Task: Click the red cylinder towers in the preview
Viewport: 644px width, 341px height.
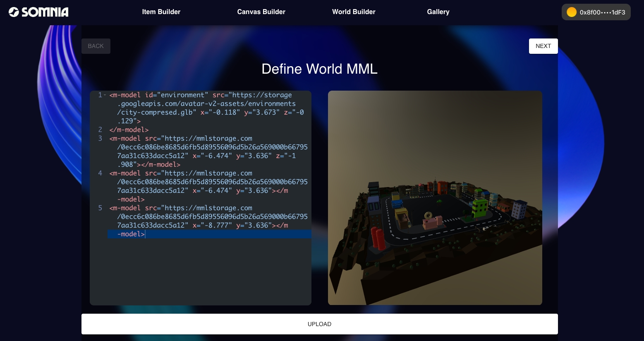Action: click(x=378, y=239)
